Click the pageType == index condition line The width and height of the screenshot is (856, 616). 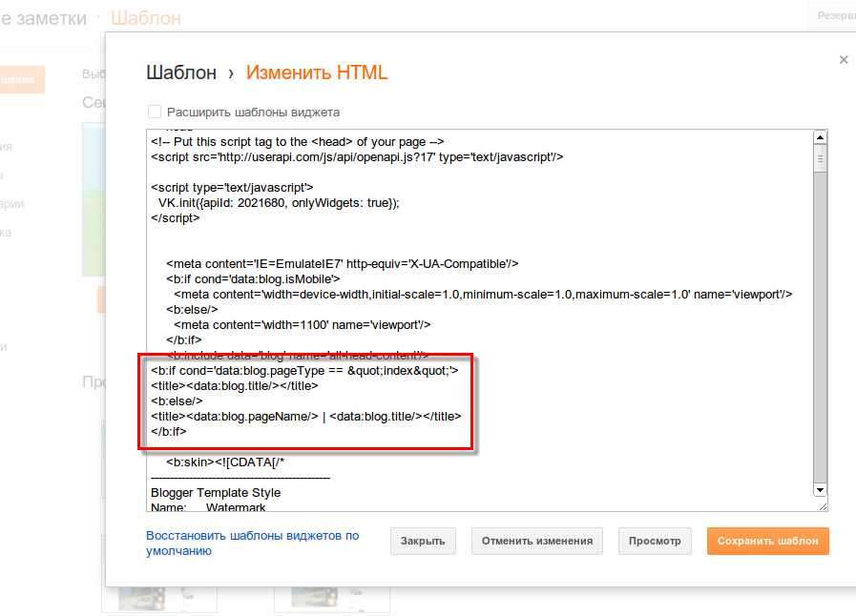pos(304,371)
